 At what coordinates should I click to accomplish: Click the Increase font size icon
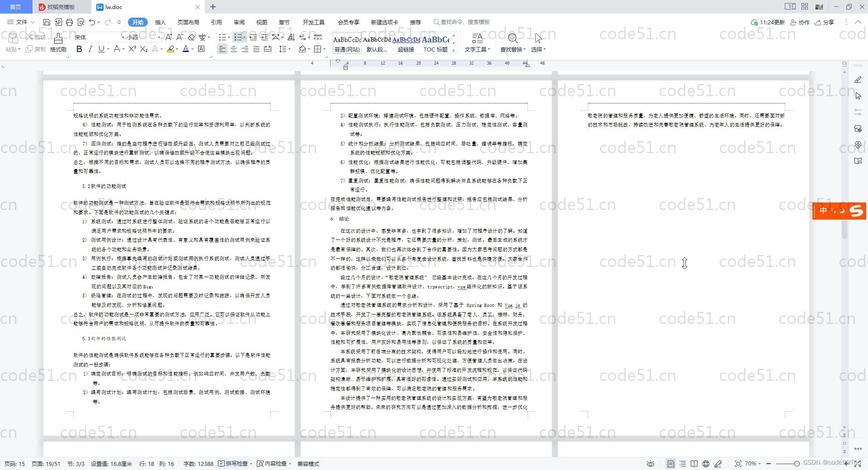(169, 37)
